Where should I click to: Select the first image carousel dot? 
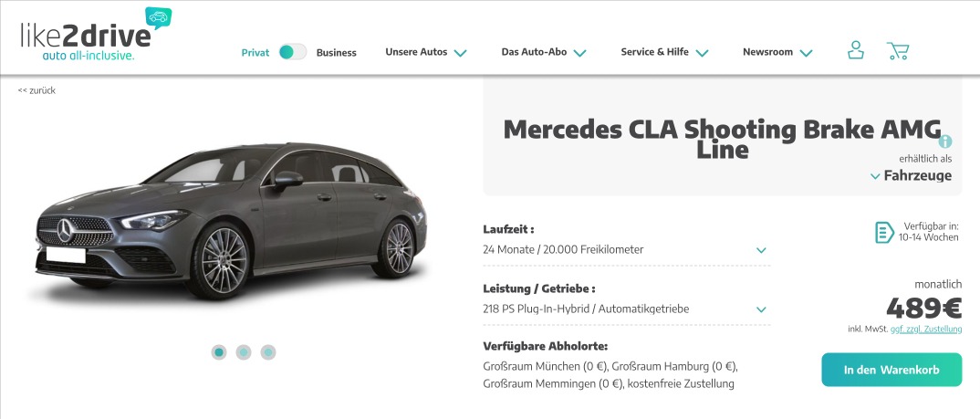point(219,352)
